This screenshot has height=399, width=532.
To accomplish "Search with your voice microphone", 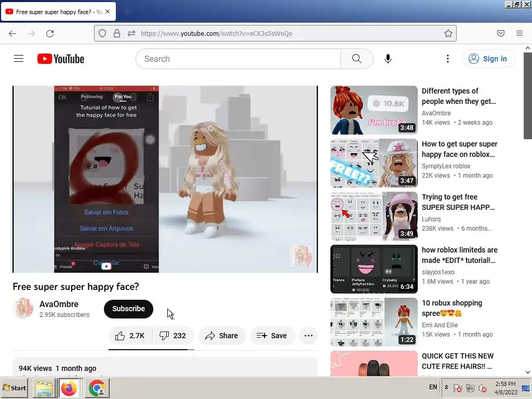I will (x=388, y=59).
